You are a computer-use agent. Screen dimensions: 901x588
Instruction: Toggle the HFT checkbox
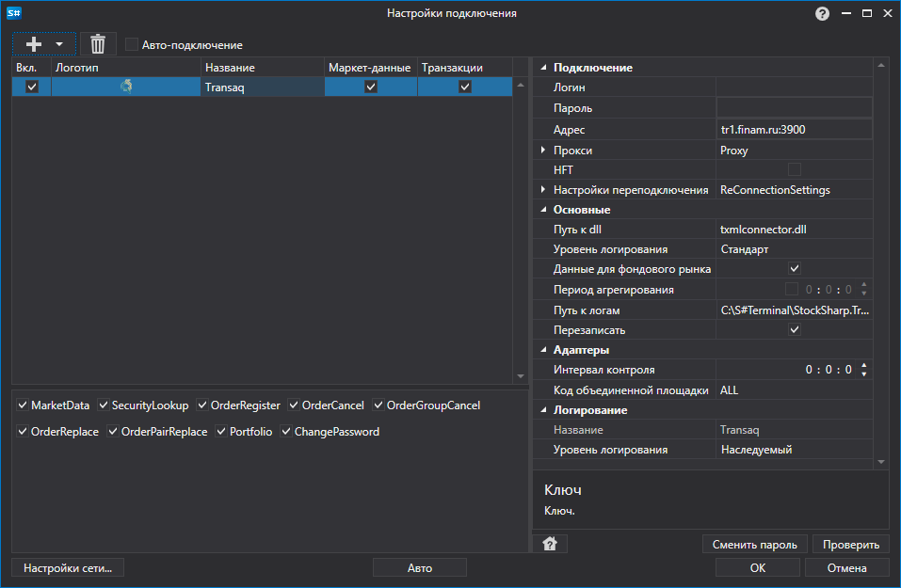pos(794,169)
